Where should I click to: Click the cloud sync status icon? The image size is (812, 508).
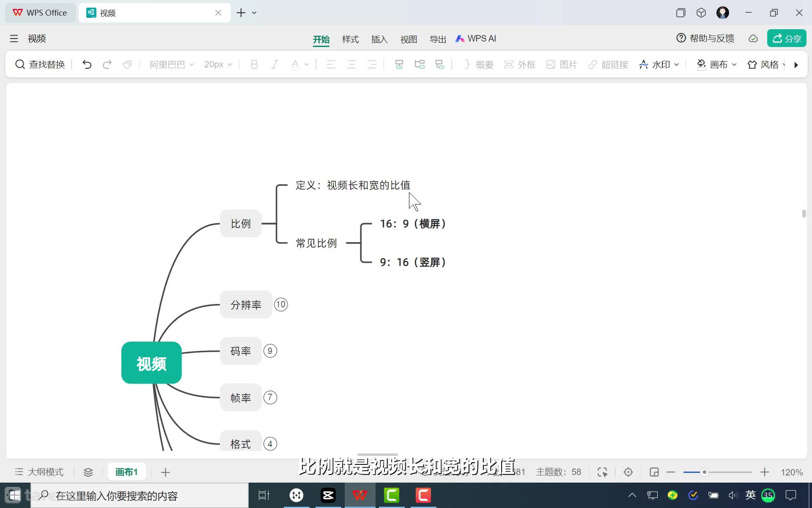coord(753,39)
